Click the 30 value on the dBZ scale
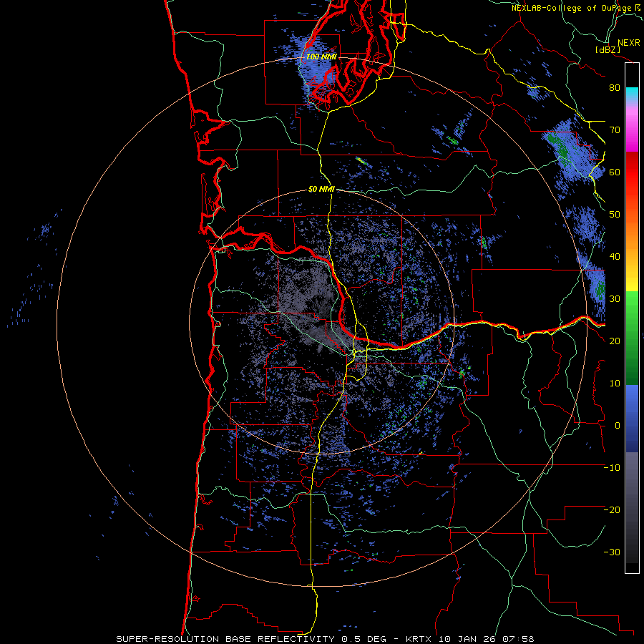Viewport: 644px width, 644px height. [615, 298]
